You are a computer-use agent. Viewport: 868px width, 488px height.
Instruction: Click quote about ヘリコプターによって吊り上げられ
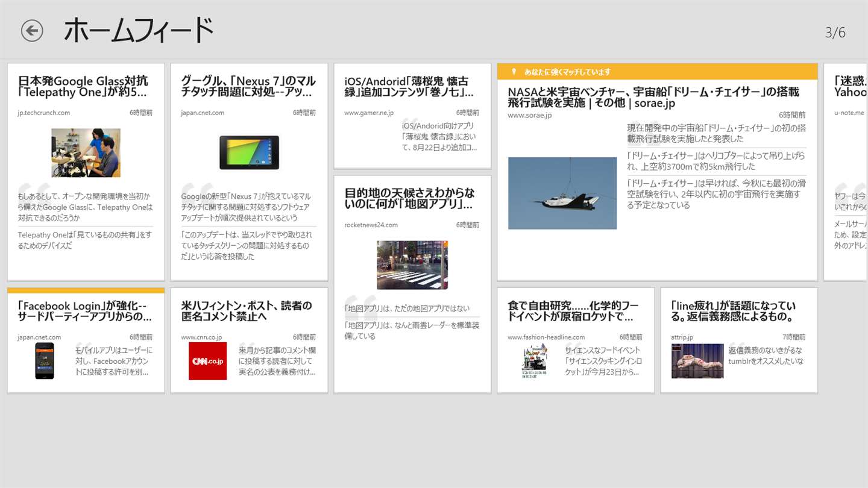(717, 161)
